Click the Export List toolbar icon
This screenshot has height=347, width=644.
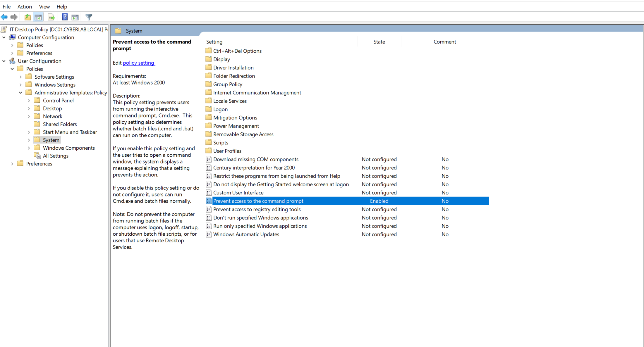(x=51, y=17)
